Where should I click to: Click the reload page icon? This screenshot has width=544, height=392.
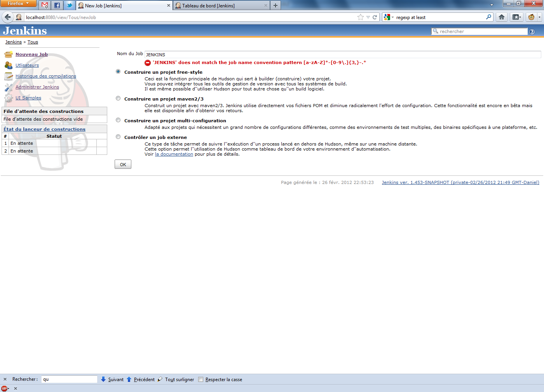click(375, 17)
